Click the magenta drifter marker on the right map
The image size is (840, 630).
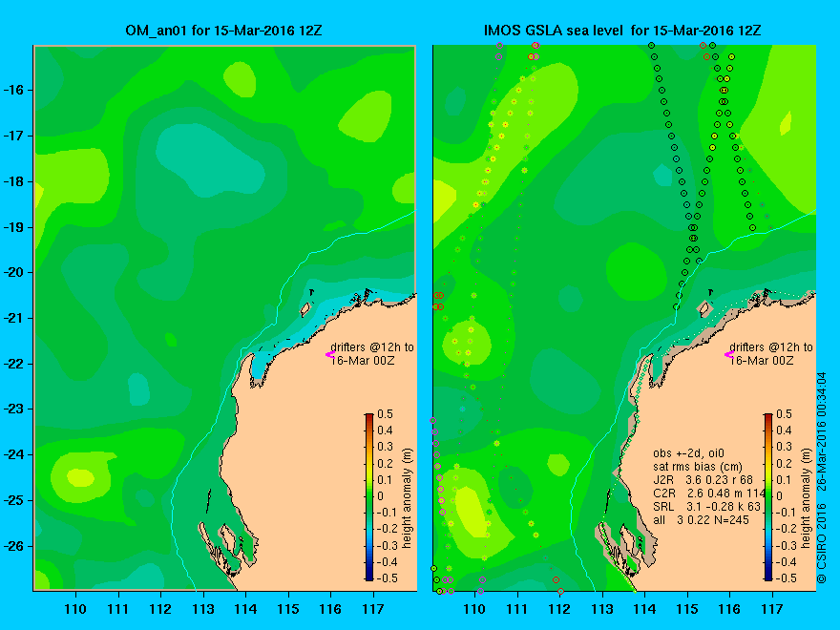click(x=728, y=354)
